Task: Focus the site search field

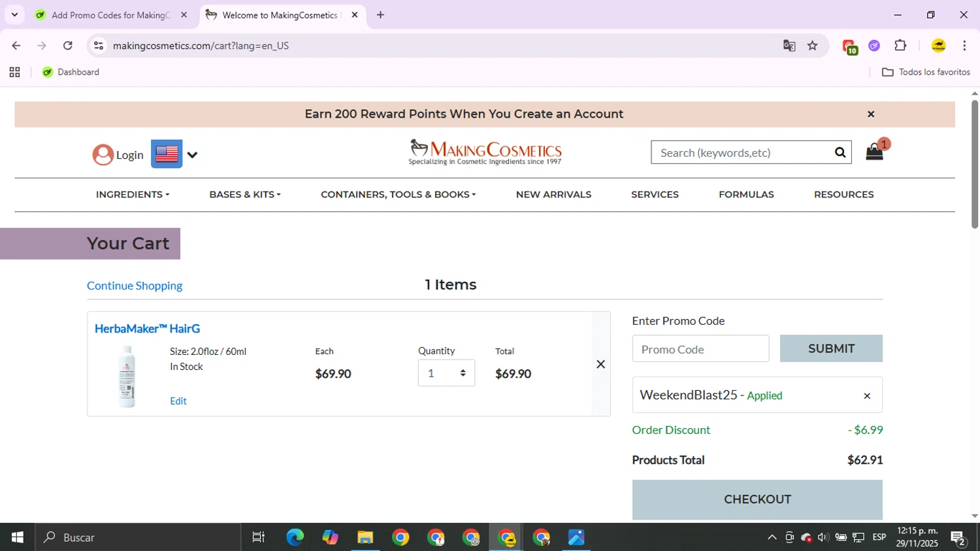Action: (x=742, y=152)
